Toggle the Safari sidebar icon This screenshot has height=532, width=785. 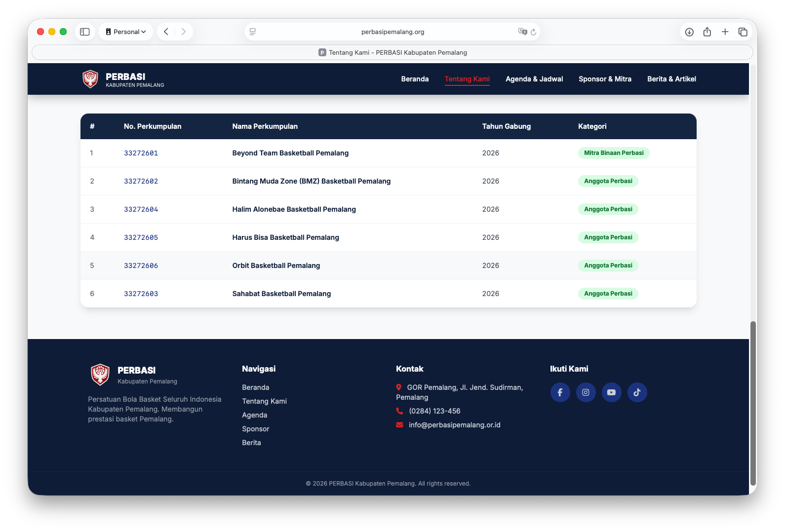[x=85, y=32]
